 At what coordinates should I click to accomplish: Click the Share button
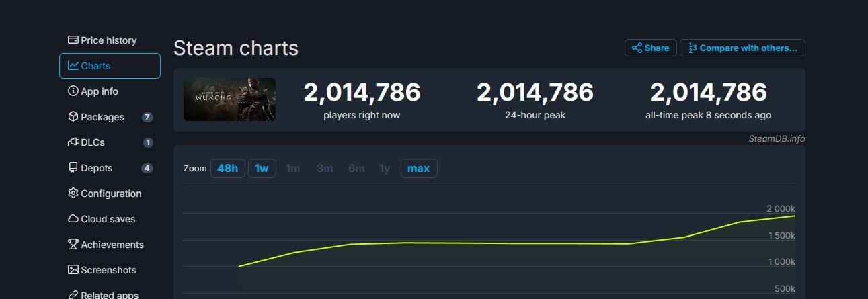coord(650,48)
